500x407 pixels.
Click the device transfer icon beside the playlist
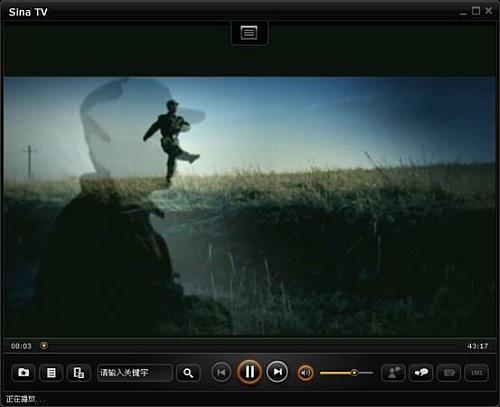tap(79, 372)
